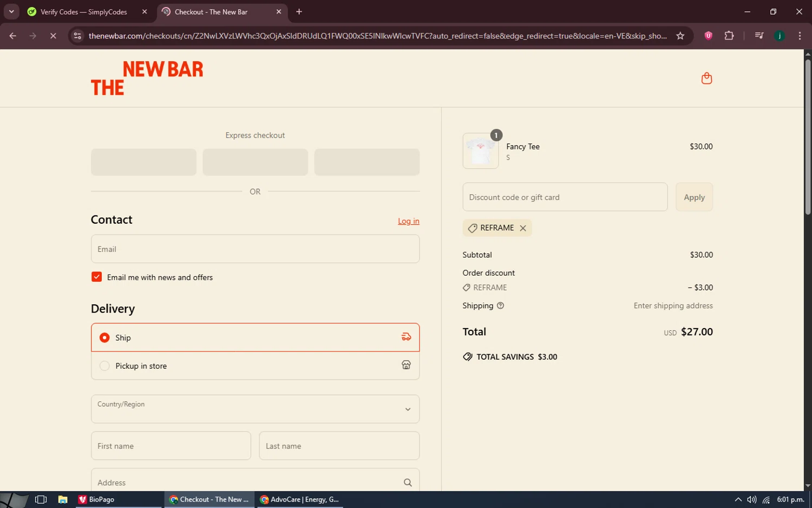Focus the Discount code or gift card field
The height and width of the screenshot is (508, 812).
pos(565,197)
